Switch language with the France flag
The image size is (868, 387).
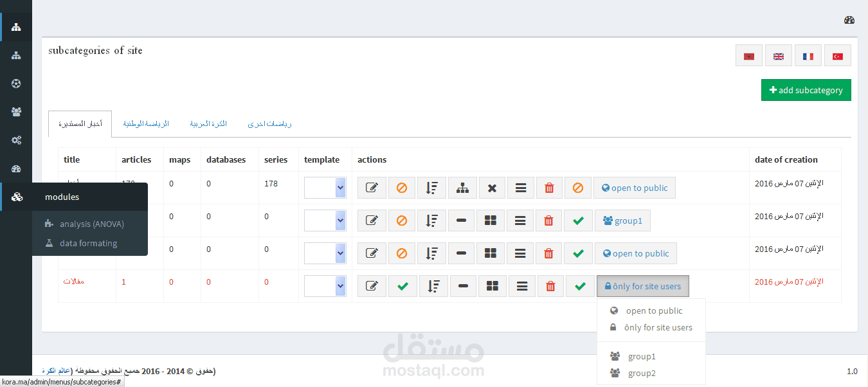click(808, 56)
